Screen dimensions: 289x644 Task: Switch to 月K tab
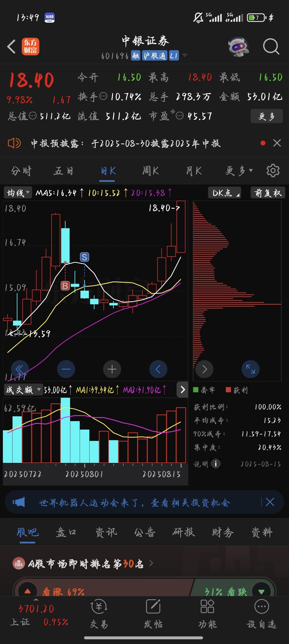point(194,171)
